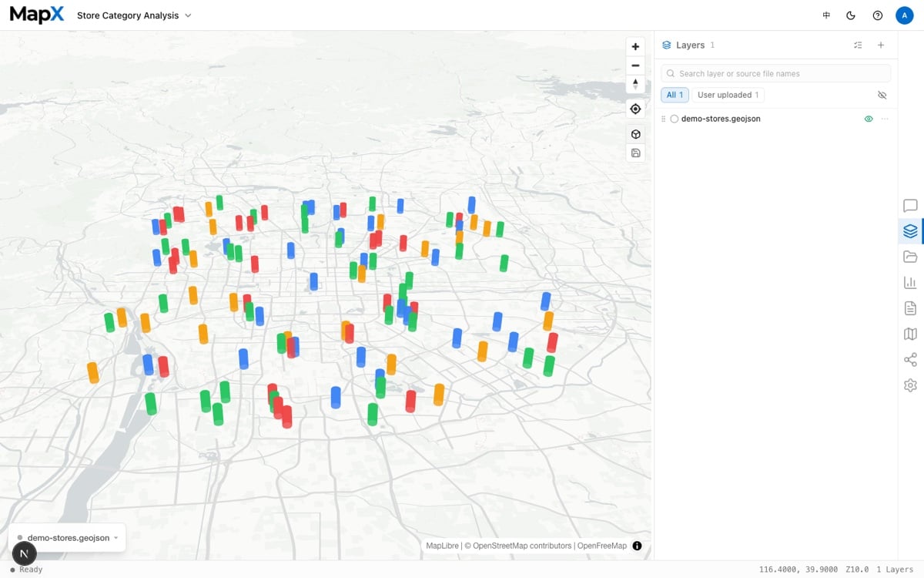Viewport: 924px width, 578px height.
Task: Open help via the question mark icon
Action: (x=878, y=15)
